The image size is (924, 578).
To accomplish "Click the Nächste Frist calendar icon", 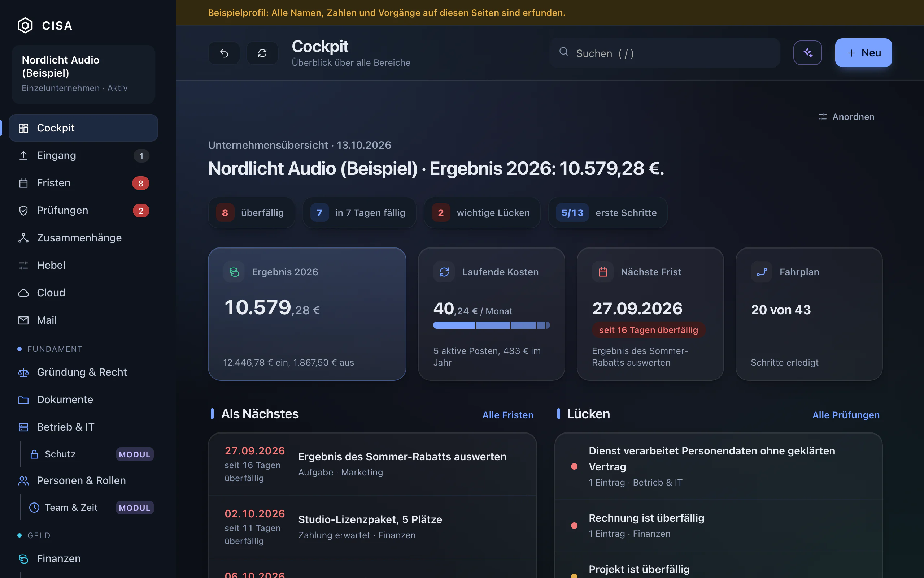I will 603,272.
